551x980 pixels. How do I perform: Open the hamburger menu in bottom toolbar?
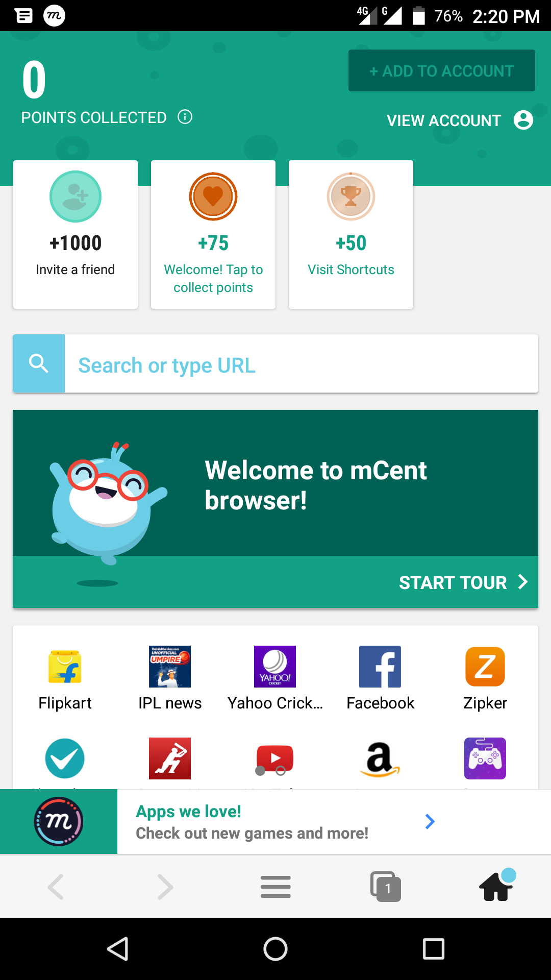click(x=275, y=887)
